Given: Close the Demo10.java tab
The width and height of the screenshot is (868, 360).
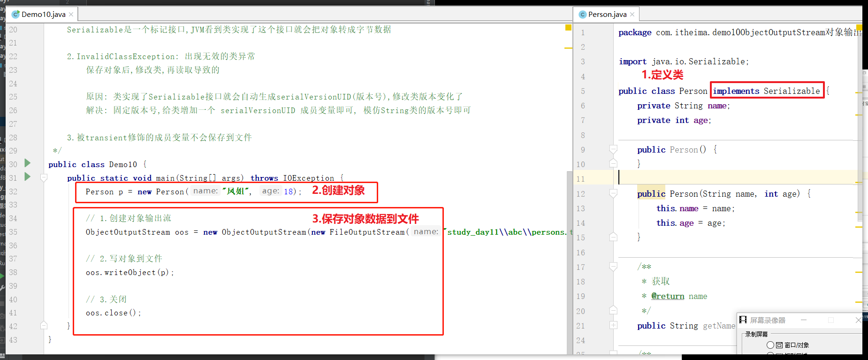Looking at the screenshot, I should pyautogui.click(x=71, y=15).
